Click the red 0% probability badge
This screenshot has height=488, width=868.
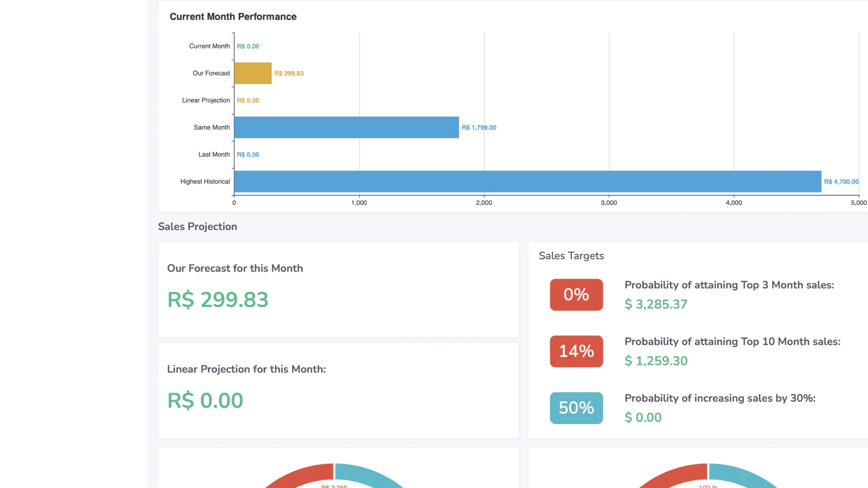(576, 295)
